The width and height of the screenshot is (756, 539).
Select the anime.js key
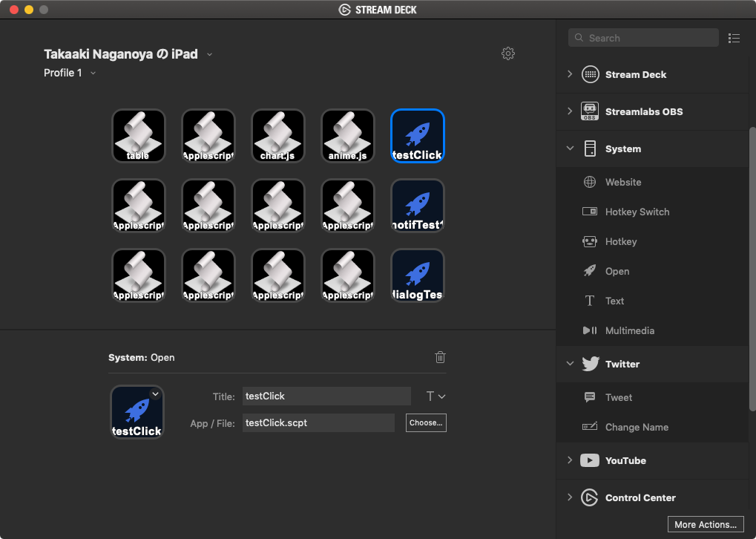tap(348, 136)
